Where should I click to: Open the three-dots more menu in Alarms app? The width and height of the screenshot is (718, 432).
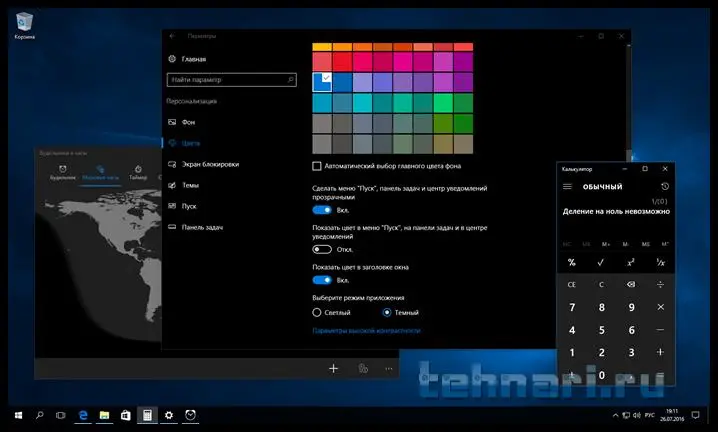[x=389, y=368]
